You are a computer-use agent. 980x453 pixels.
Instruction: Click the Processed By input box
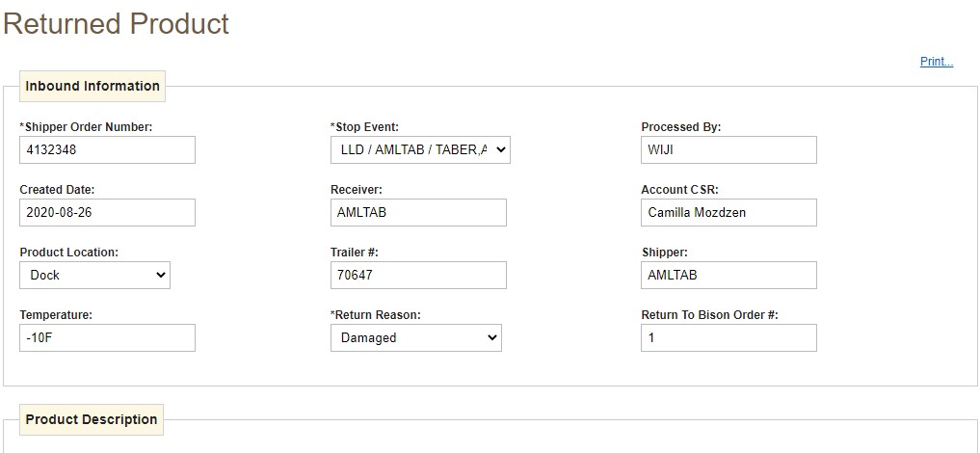point(728,149)
